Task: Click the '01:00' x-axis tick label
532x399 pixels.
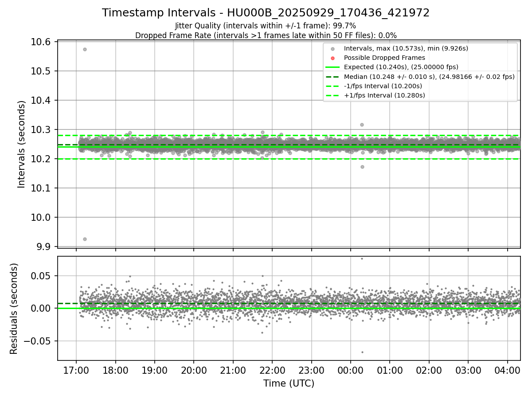Action: tap(390, 370)
